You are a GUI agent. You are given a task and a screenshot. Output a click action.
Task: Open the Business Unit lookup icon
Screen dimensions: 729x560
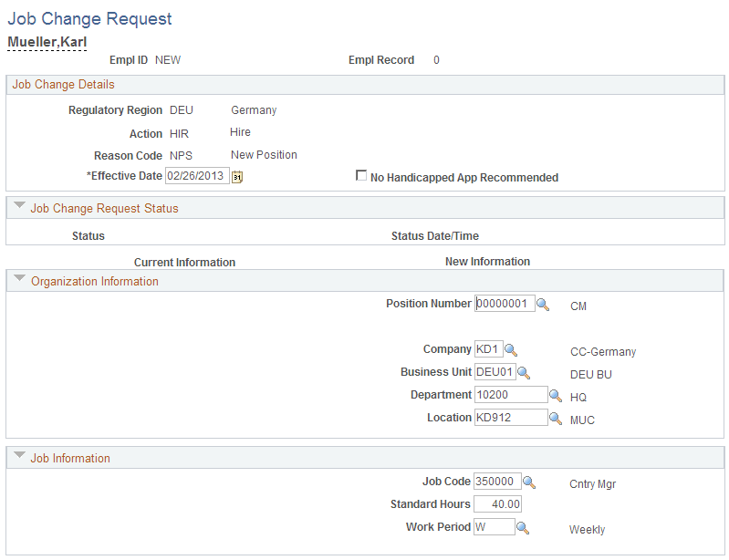point(525,372)
